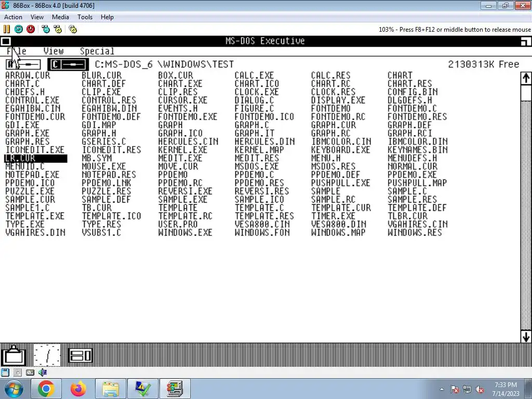The image size is (532, 399).
Task: Select CONFIG.BIN file
Action: pyautogui.click(x=413, y=92)
